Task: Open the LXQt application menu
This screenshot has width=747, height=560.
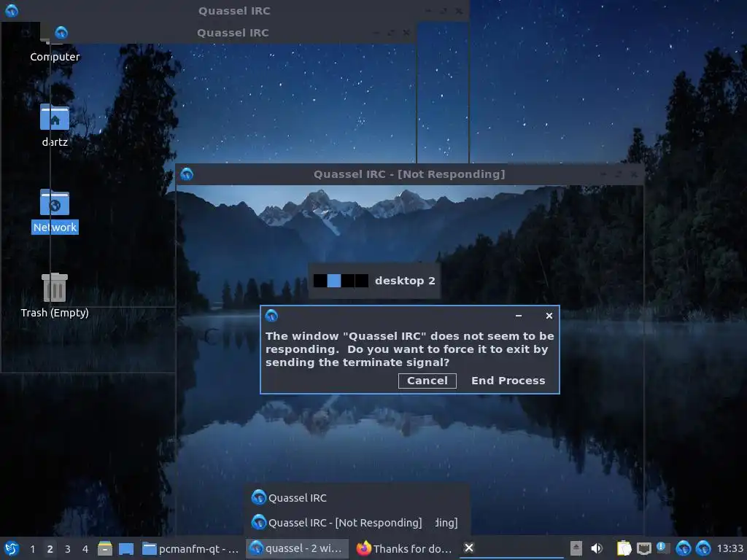Action: pos(12,548)
